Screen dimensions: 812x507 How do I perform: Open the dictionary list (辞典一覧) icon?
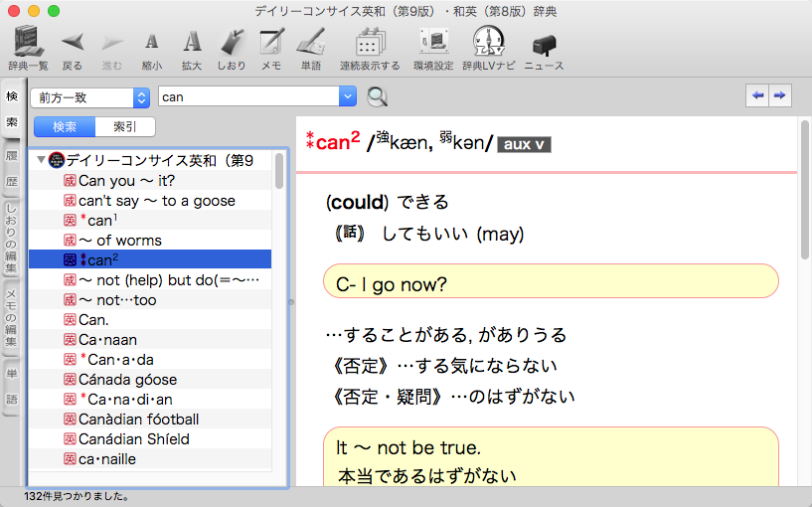click(x=31, y=42)
